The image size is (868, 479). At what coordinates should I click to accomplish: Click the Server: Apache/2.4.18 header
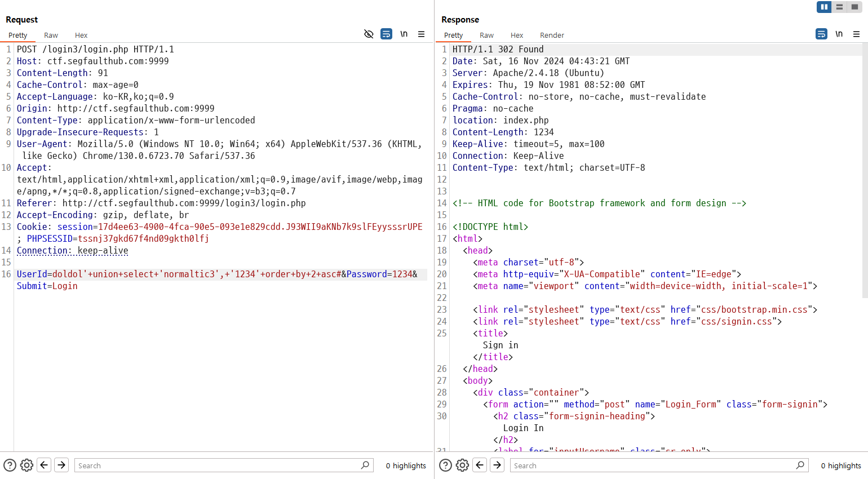click(528, 73)
